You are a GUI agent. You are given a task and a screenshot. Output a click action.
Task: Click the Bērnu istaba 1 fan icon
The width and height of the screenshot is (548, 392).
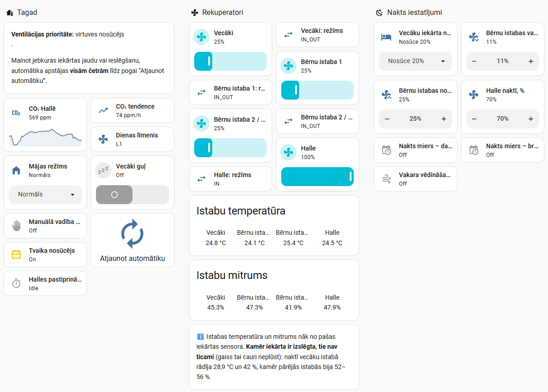point(288,66)
